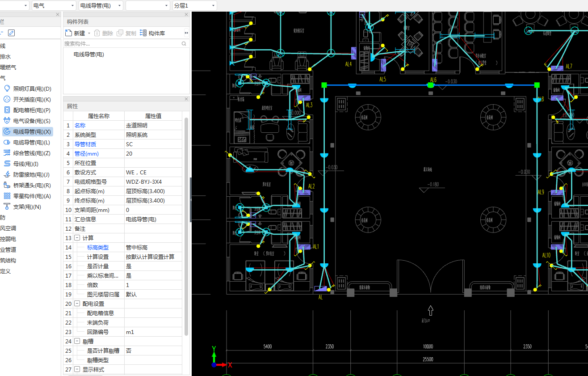The height and width of the screenshot is (376, 588).
Task: Open the 筑结构 category in navigation
Action: [8, 261]
